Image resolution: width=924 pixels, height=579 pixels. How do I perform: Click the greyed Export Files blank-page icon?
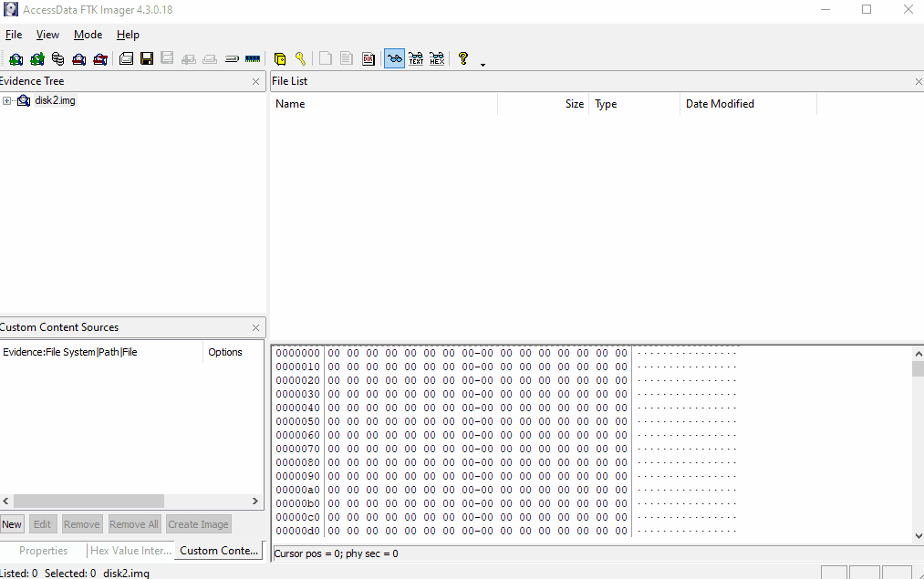[x=326, y=58]
